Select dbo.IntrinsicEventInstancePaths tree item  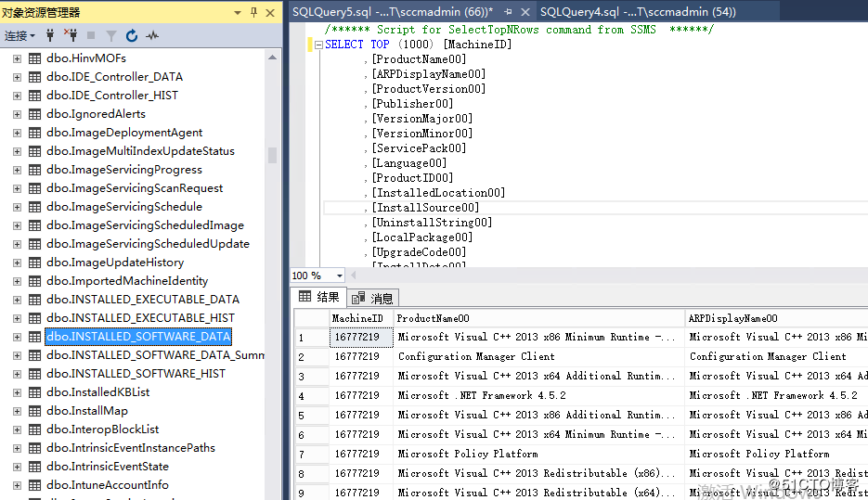coord(131,448)
